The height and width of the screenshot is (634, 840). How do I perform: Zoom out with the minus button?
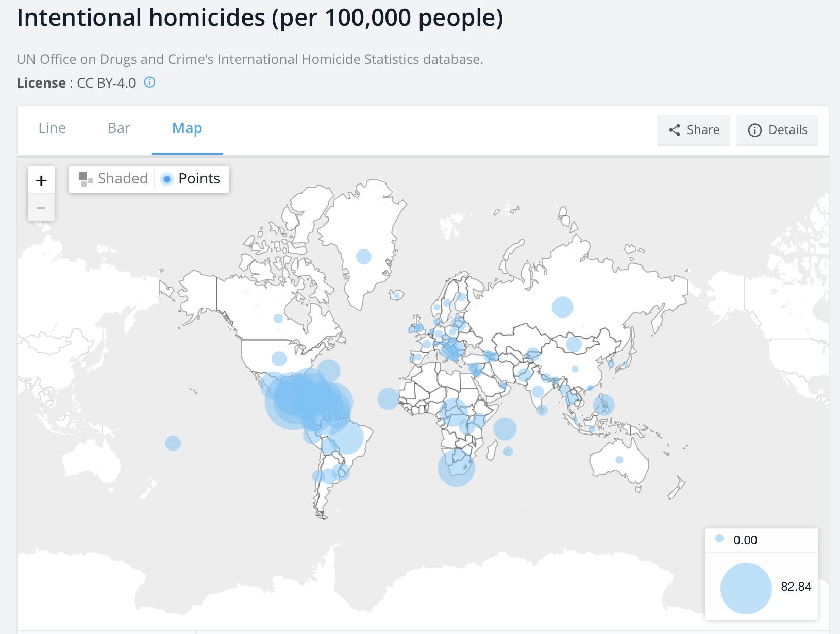coord(41,208)
